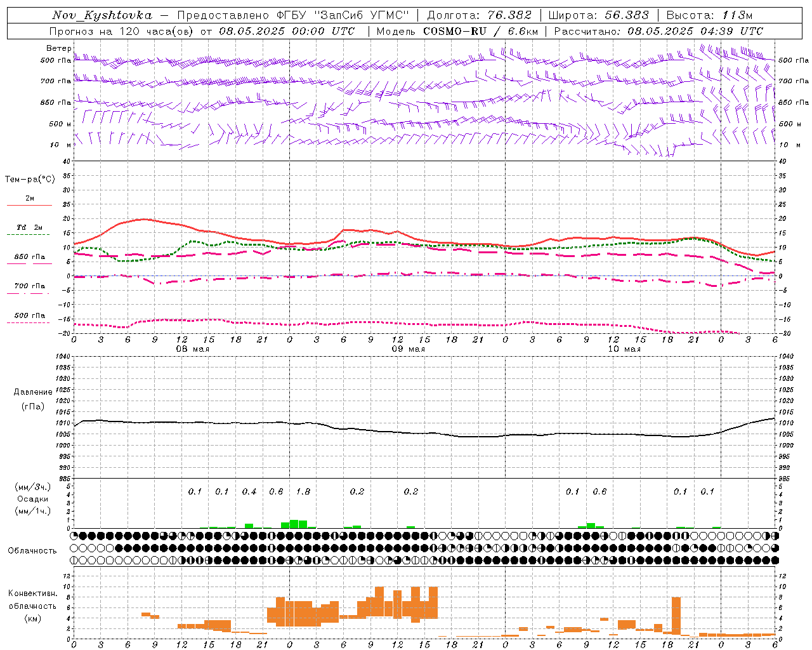Viewport: 812px width, 650px height.
Task: Click the elevation value 113м
Action: [737, 15]
